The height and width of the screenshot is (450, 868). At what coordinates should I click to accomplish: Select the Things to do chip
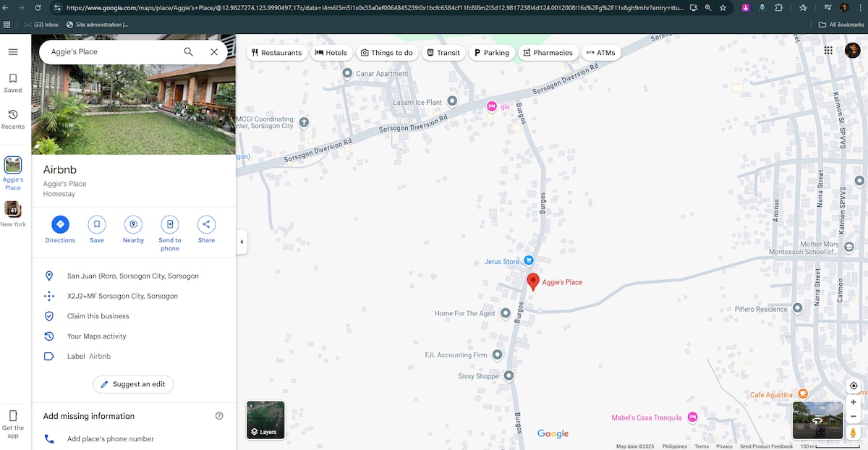[387, 53]
